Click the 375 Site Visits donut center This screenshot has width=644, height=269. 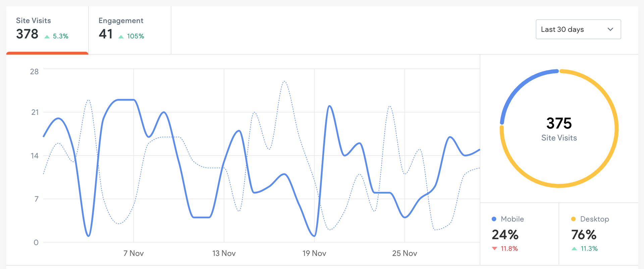click(559, 129)
